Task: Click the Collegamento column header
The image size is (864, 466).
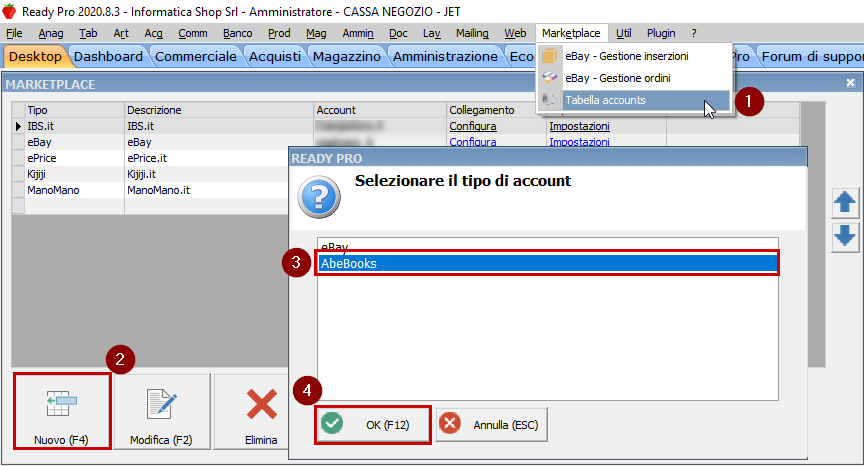Action: click(x=492, y=110)
